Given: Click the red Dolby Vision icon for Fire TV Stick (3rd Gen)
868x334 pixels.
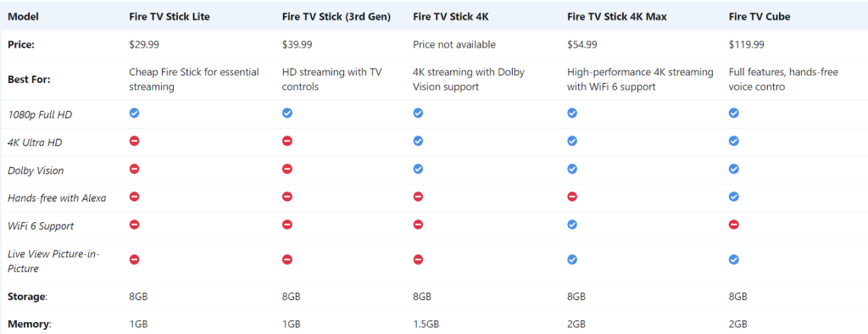Looking at the screenshot, I should coord(287,169).
